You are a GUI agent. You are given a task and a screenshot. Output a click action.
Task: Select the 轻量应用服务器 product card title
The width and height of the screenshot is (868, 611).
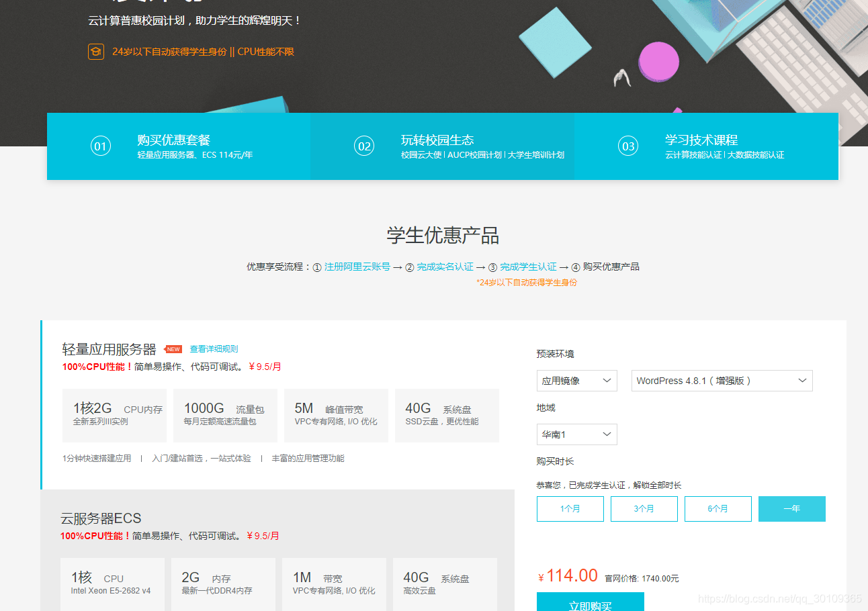pyautogui.click(x=109, y=349)
